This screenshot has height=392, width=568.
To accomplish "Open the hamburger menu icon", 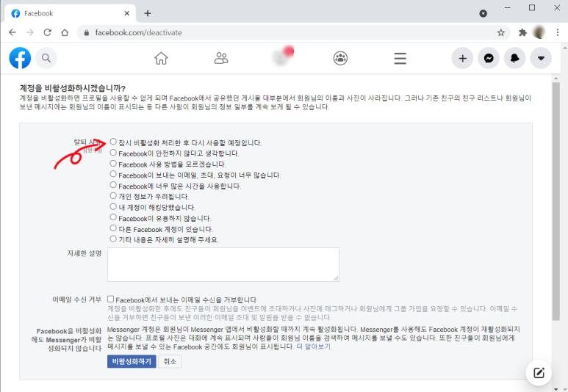I will point(400,58).
